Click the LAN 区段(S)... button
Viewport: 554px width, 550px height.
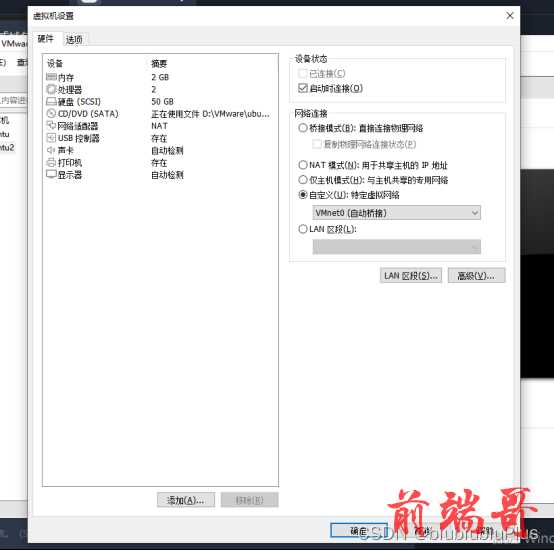pyautogui.click(x=411, y=276)
